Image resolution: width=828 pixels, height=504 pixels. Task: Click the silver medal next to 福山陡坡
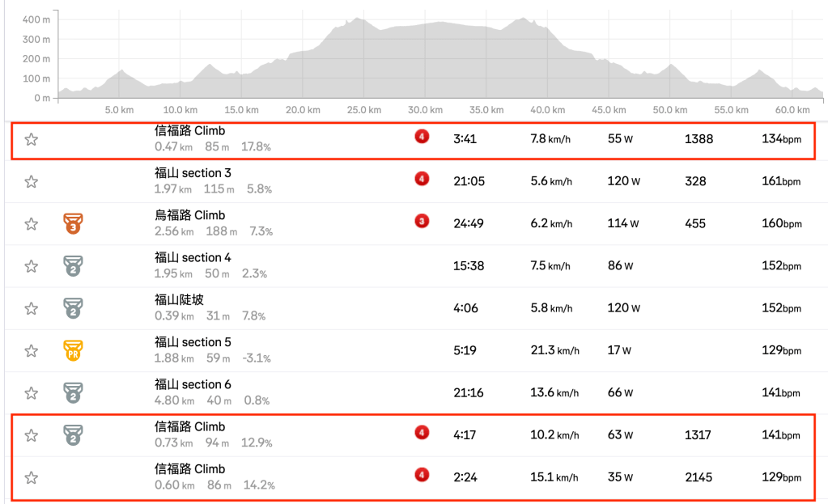[x=74, y=308]
